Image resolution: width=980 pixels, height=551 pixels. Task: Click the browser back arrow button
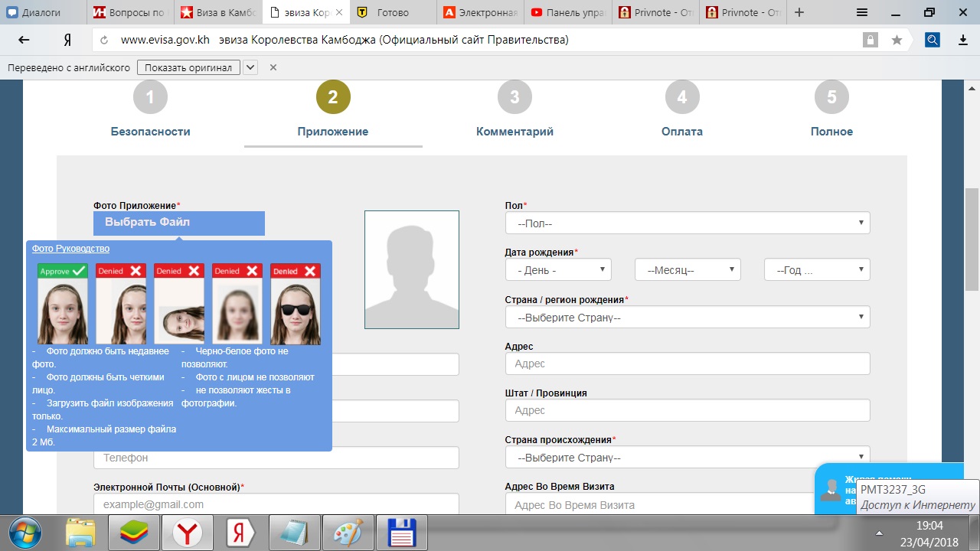pos(24,40)
